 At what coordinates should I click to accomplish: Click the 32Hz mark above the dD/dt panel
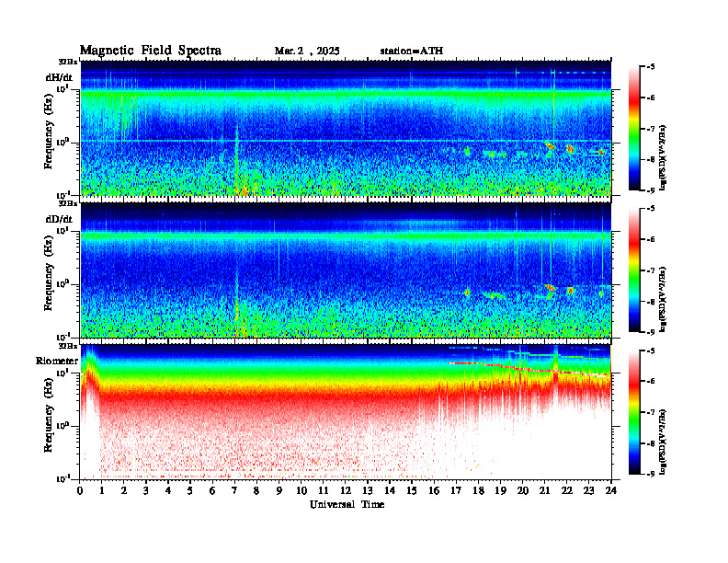pos(68,203)
